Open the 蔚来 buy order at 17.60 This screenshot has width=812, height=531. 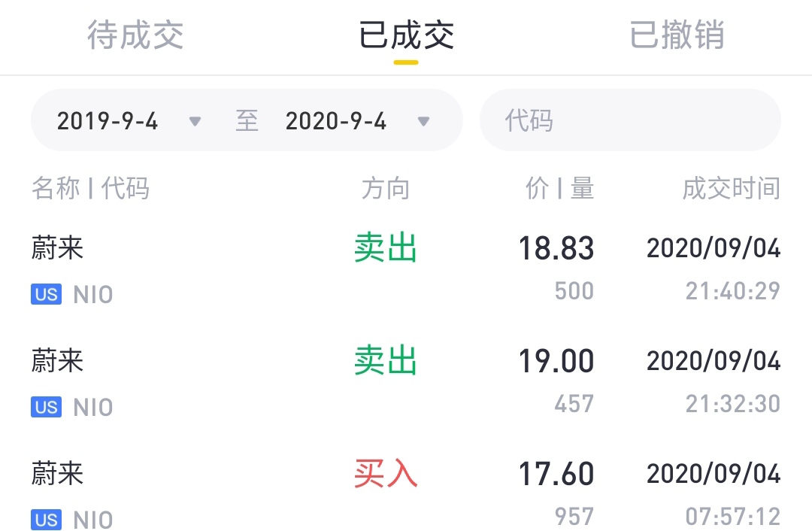(406, 493)
